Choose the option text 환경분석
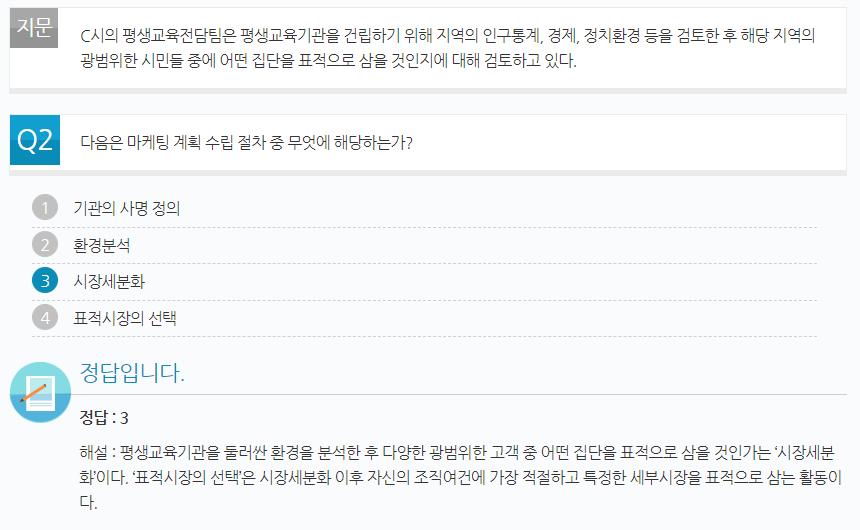Screen dimensions: 860x530 click(102, 245)
